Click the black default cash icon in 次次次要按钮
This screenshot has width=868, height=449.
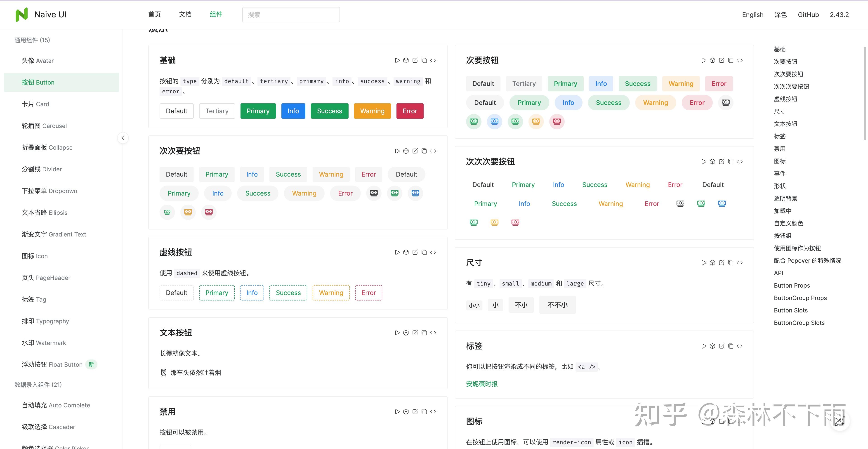tap(680, 204)
